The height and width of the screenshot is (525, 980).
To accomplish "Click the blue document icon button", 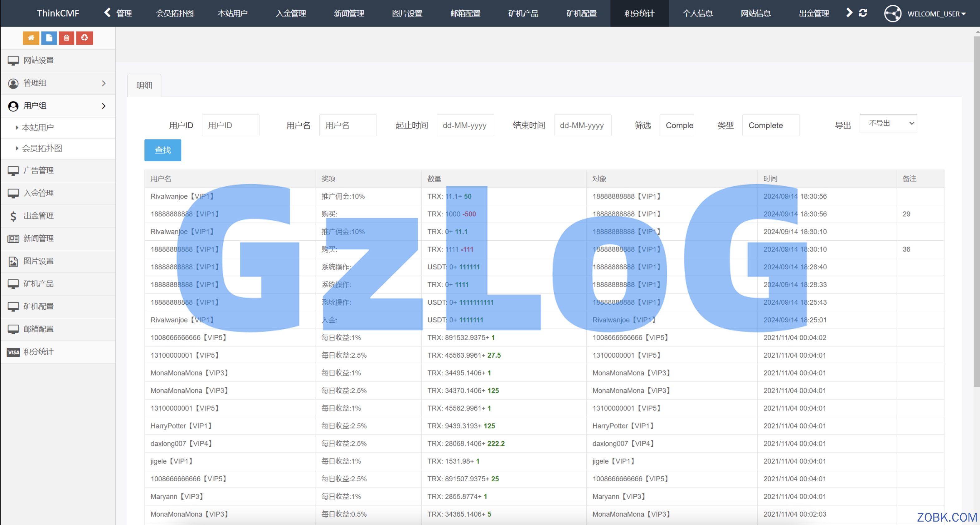I will click(x=49, y=38).
